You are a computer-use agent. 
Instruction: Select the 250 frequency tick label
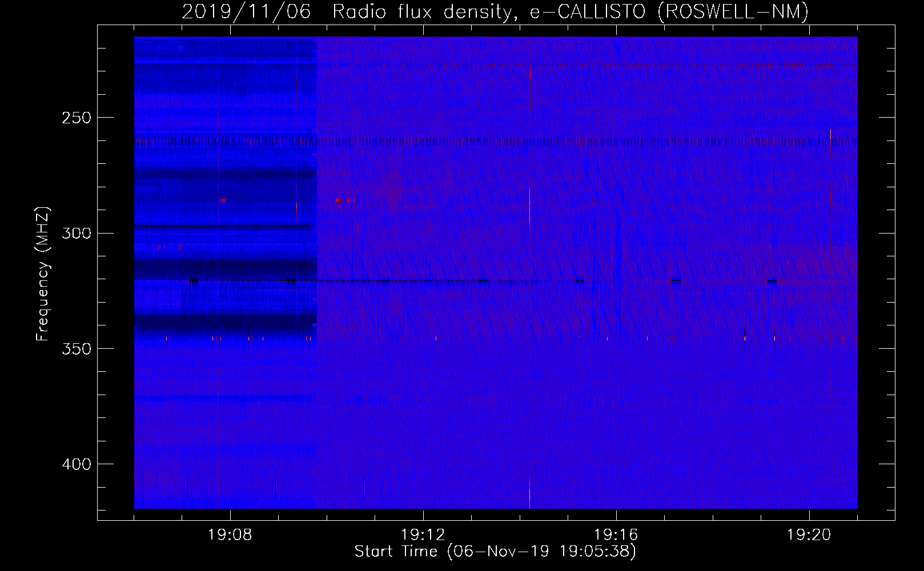point(76,118)
